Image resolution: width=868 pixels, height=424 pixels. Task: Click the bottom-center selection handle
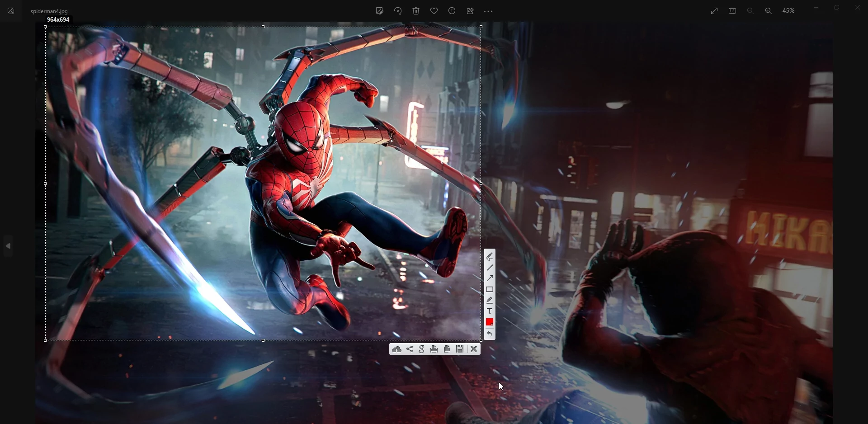[264, 341]
